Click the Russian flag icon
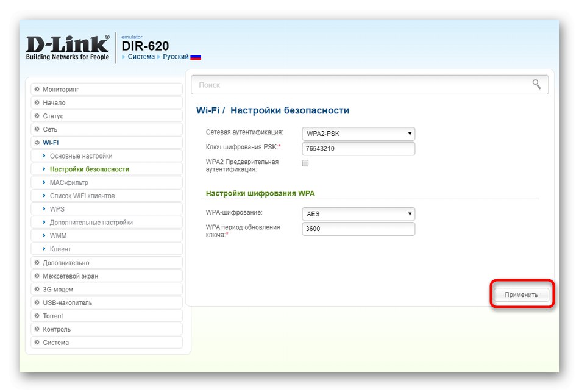Viewport: 579px width, 392px height. pyautogui.click(x=196, y=57)
